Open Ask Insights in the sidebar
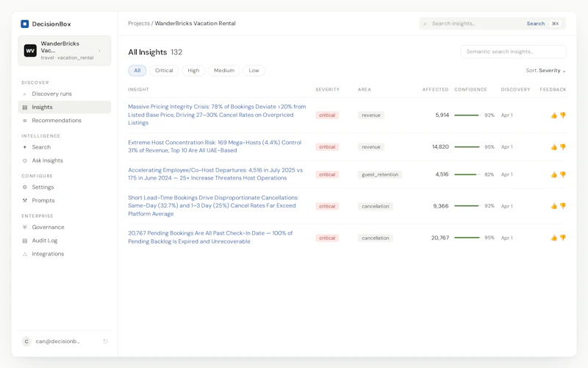This screenshot has height=368, width=588. pyautogui.click(x=65, y=160)
